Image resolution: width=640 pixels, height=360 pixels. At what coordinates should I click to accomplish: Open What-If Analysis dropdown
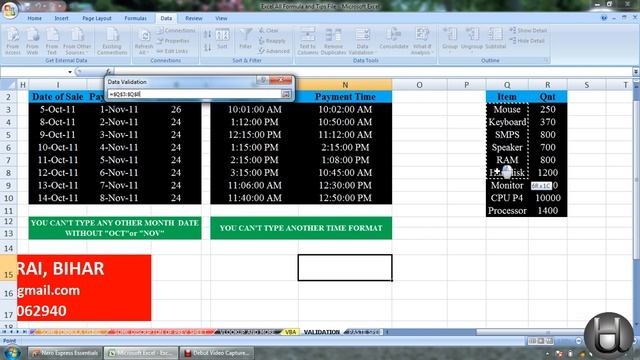tap(421, 41)
